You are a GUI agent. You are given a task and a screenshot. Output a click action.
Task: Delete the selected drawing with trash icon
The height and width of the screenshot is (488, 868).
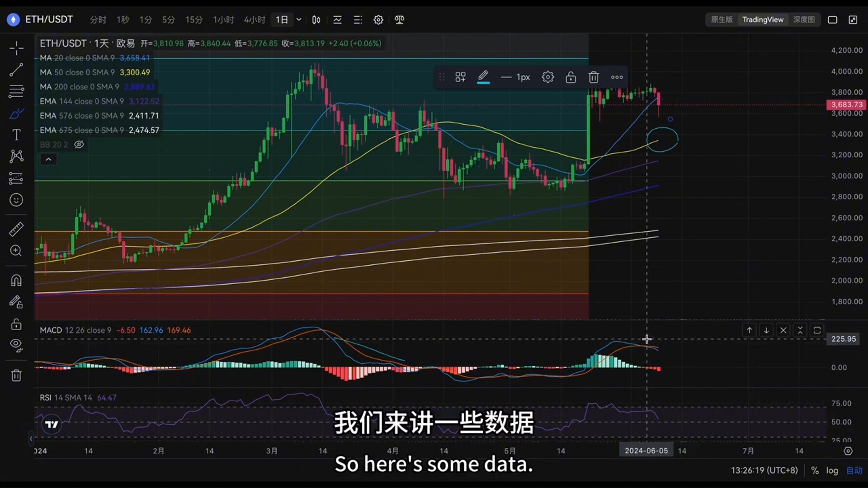click(x=594, y=77)
